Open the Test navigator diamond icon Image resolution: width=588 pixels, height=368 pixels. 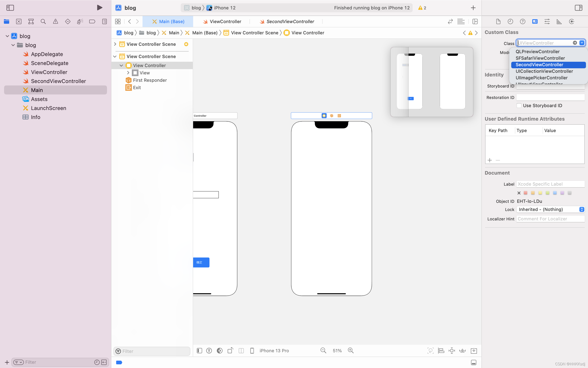[68, 21]
